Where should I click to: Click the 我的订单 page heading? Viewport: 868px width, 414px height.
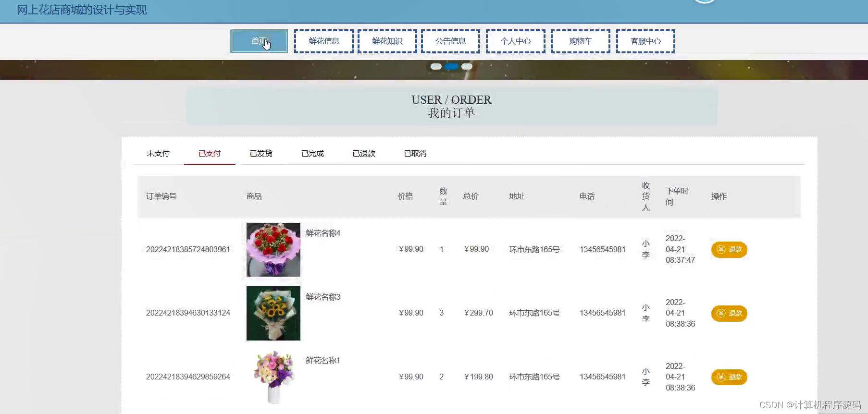[x=451, y=113]
